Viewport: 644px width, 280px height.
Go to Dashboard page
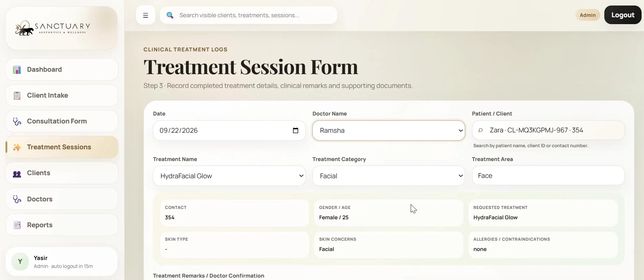tap(62, 70)
